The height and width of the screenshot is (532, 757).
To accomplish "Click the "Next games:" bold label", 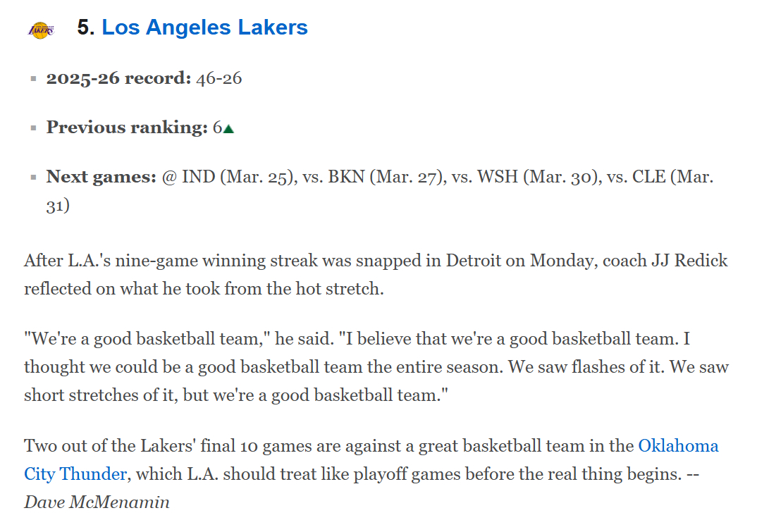I will 101,177.
